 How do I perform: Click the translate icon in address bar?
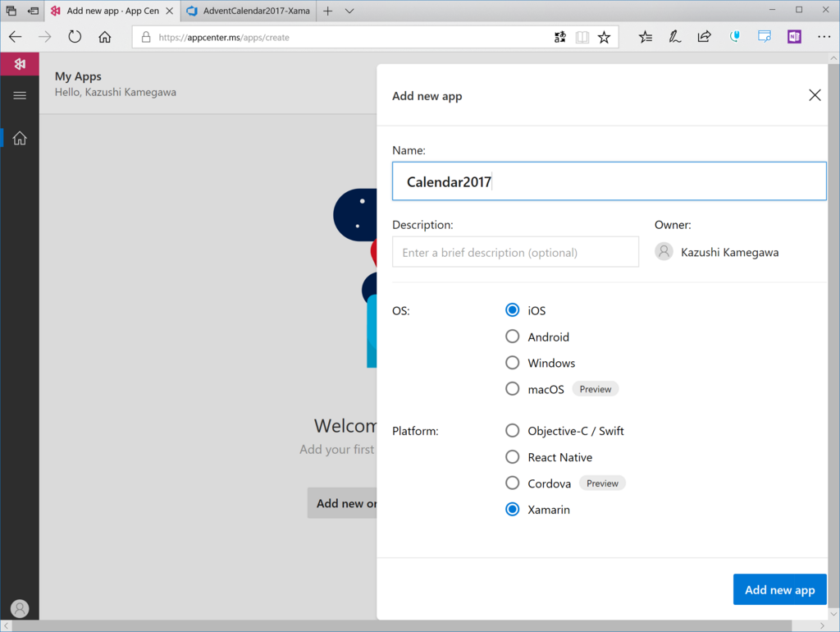pyautogui.click(x=559, y=37)
